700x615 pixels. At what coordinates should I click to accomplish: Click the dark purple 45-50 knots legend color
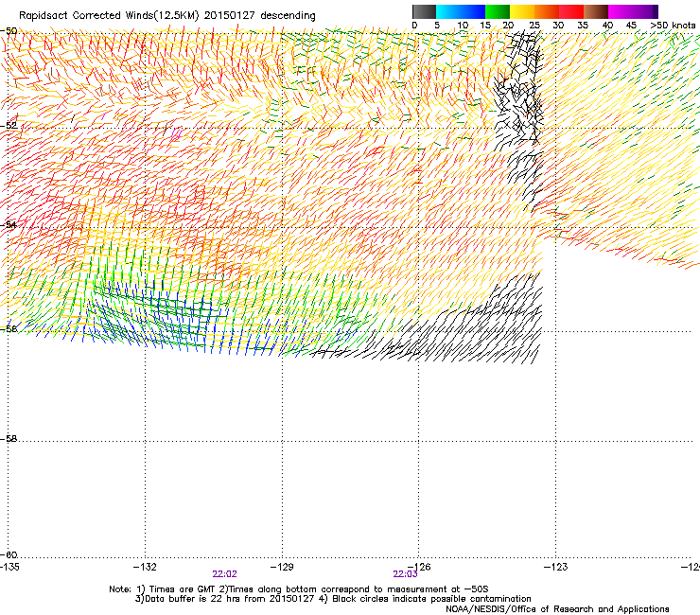point(645,11)
